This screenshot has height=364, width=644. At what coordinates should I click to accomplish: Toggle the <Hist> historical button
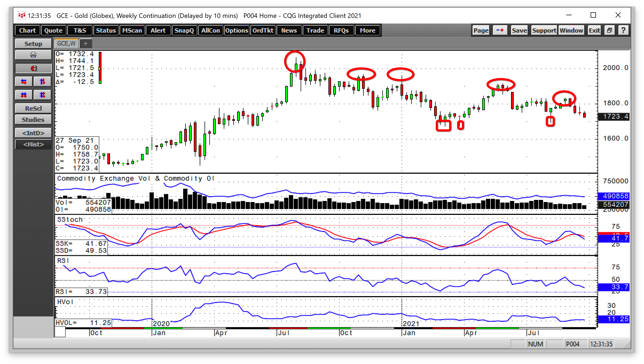click(x=33, y=144)
